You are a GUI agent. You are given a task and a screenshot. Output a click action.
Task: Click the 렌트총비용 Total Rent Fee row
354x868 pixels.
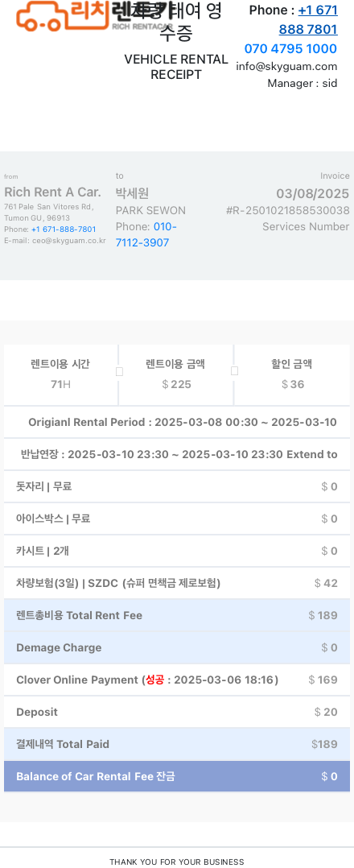click(177, 615)
